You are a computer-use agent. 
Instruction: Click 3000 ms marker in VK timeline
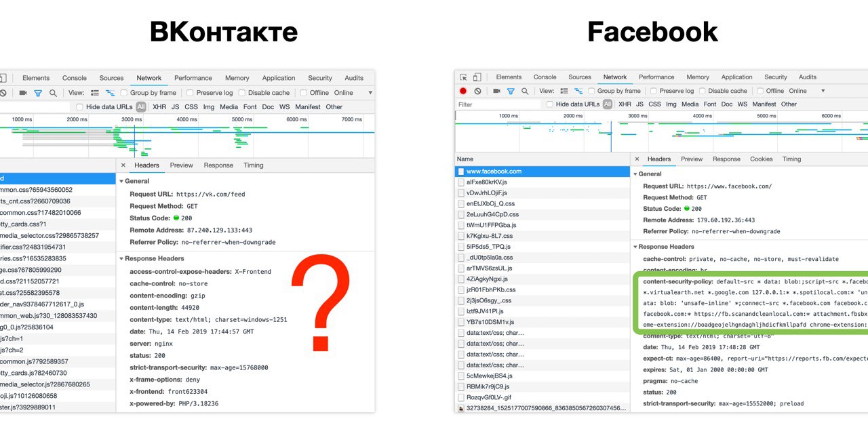(x=132, y=119)
